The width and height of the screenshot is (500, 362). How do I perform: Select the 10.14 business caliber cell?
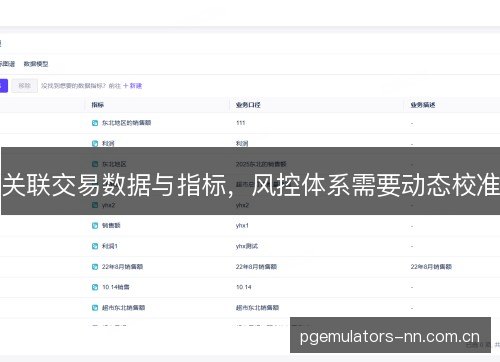244,287
